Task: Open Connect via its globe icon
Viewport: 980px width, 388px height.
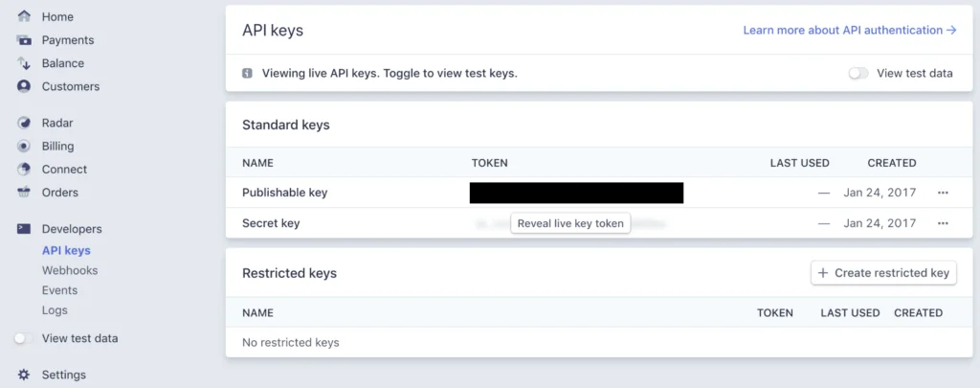Action: pos(24,170)
